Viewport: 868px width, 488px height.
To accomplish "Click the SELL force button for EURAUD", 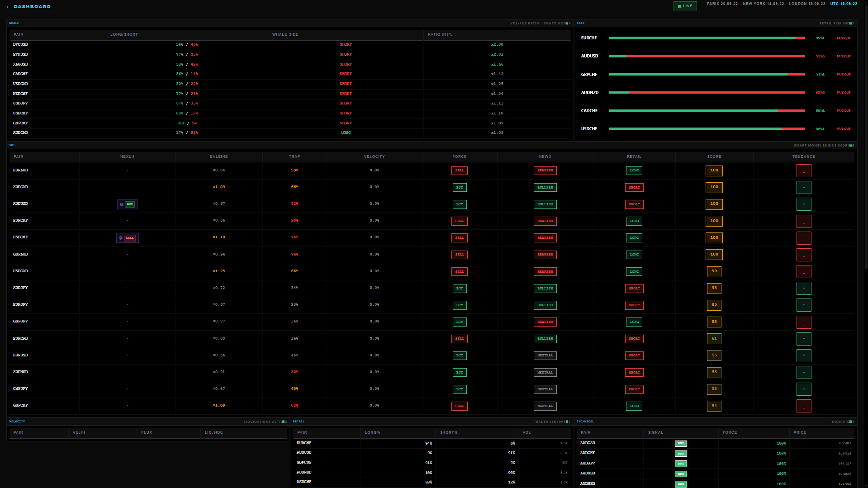I will tap(459, 171).
